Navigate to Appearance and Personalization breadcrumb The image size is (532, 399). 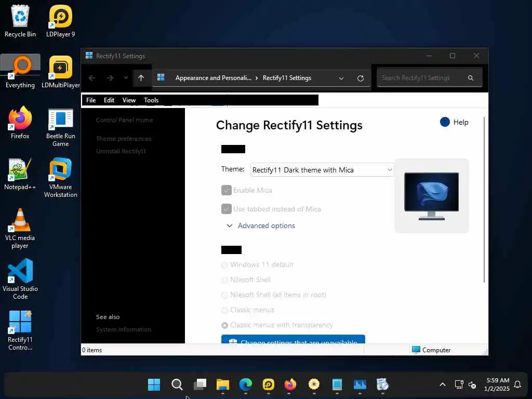point(214,78)
